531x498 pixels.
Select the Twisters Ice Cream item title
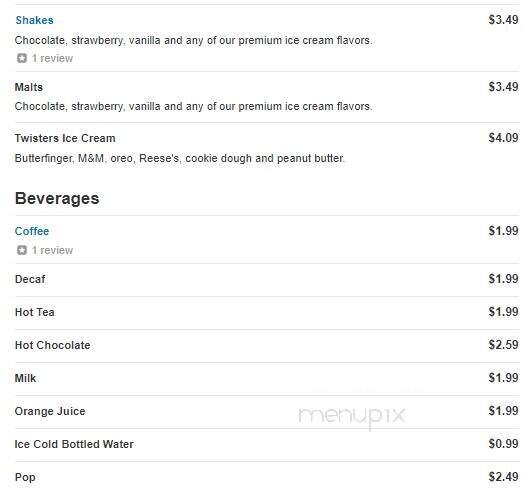(x=65, y=138)
